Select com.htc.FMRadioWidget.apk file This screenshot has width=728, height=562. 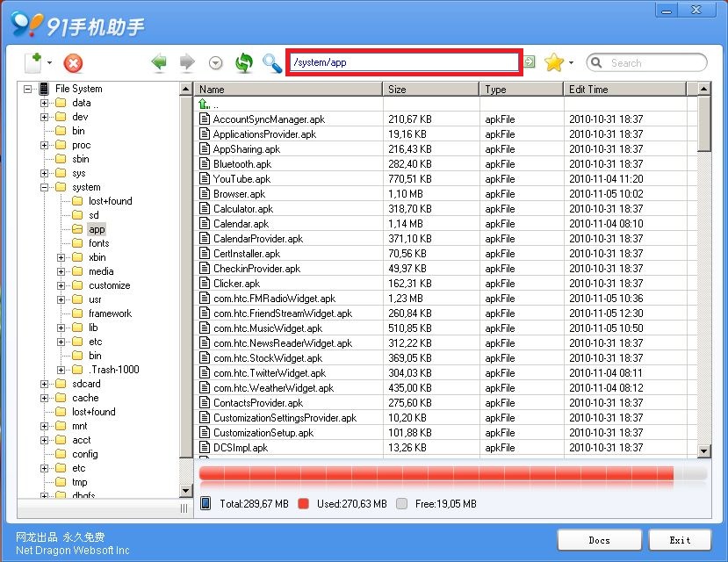(274, 299)
